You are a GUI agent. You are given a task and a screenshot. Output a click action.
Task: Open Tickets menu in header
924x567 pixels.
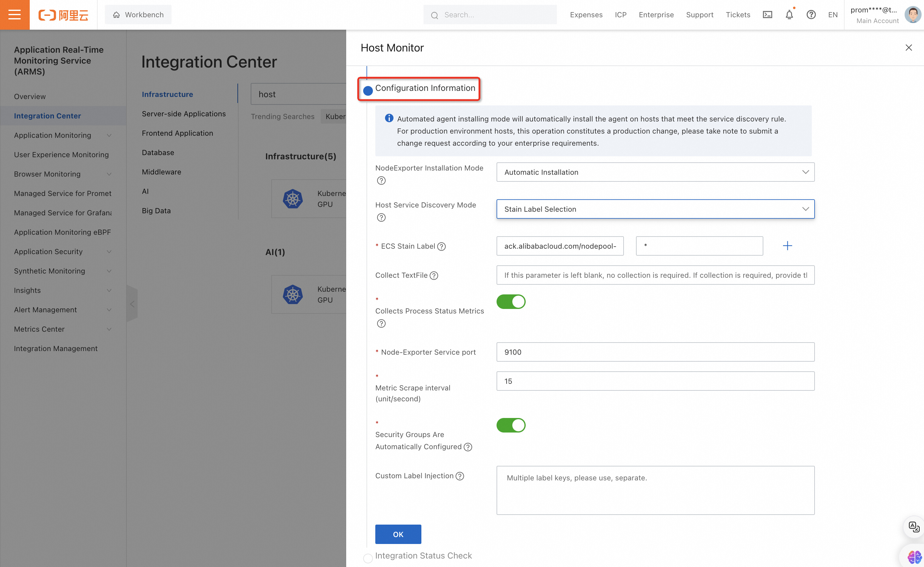coord(738,15)
